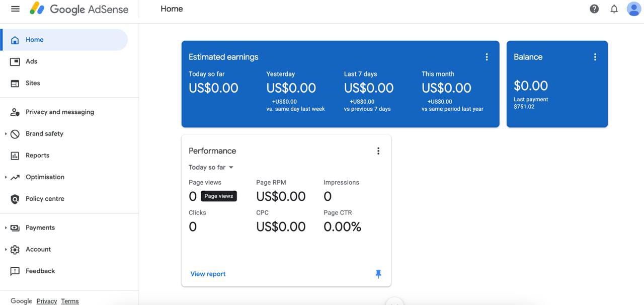Click the Today so far US$0.00 earnings
This screenshot has width=644, height=305.
tap(213, 88)
